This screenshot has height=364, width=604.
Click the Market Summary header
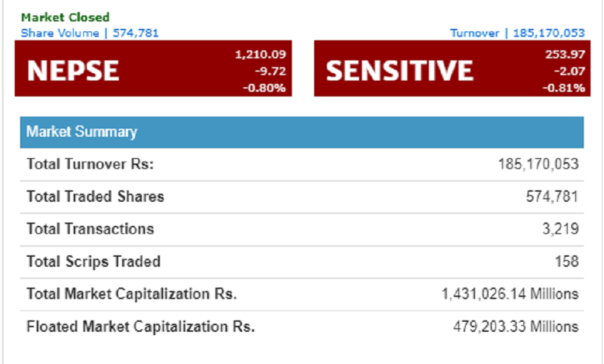[x=302, y=132]
